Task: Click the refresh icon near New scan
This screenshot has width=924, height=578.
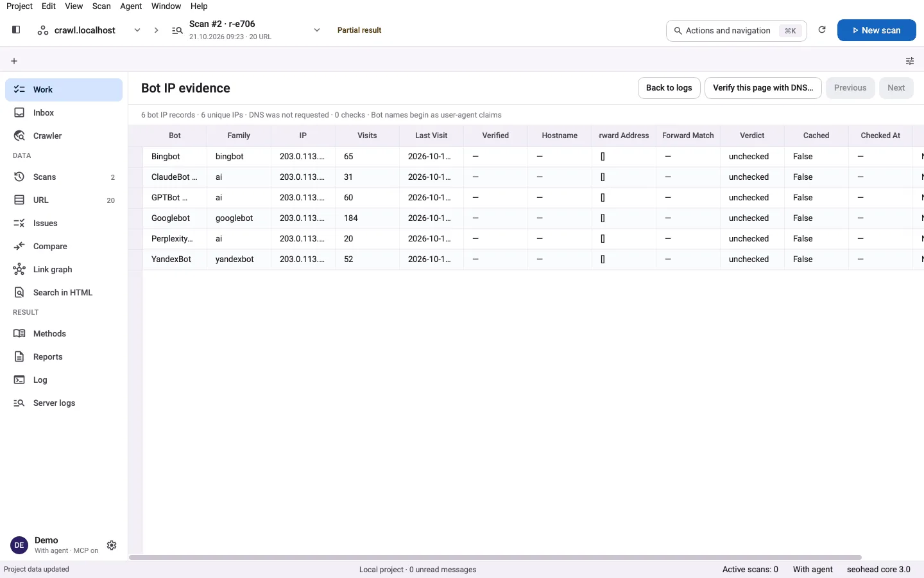Action: click(822, 30)
